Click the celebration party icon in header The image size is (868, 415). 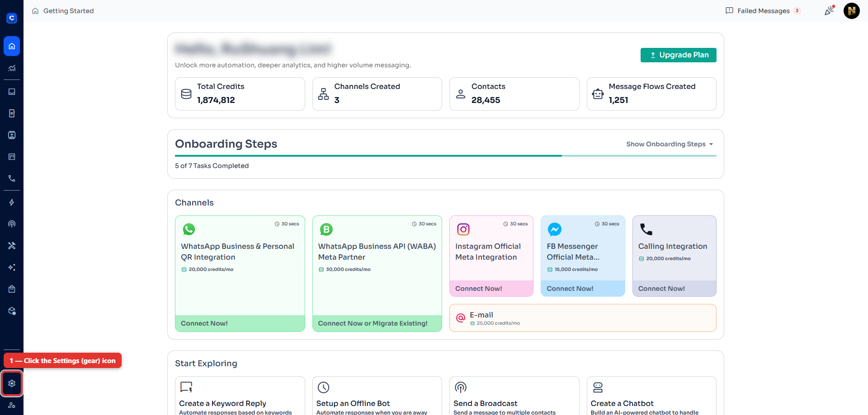pos(829,10)
